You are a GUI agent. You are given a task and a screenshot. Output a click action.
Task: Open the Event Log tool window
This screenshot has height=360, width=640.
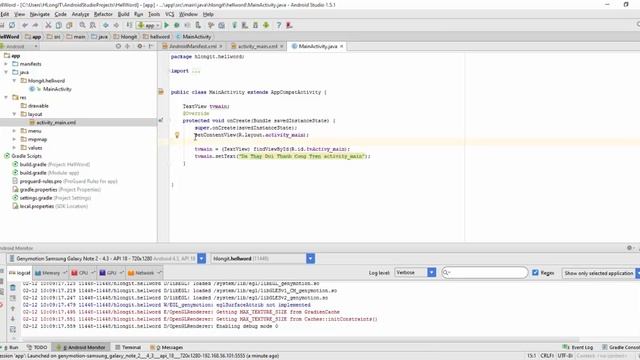578,347
